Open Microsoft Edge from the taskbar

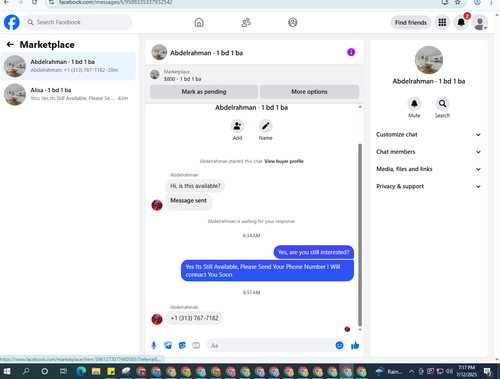[x=81, y=371]
